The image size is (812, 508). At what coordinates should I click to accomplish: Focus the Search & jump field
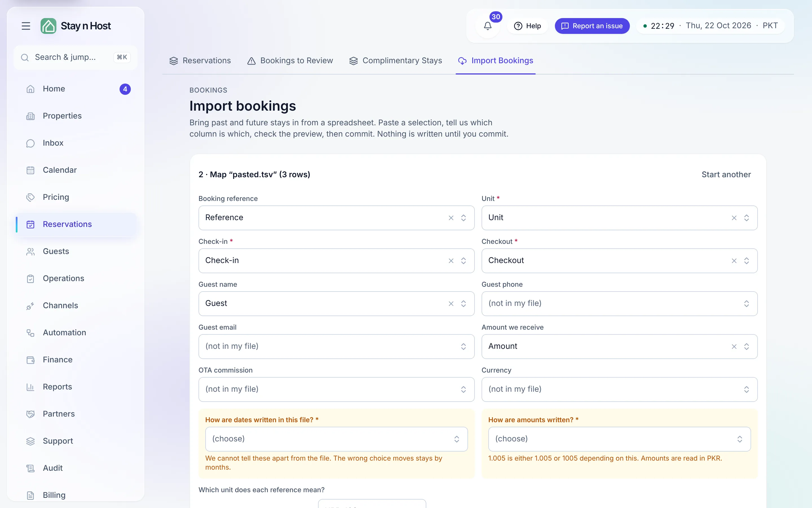click(76, 58)
